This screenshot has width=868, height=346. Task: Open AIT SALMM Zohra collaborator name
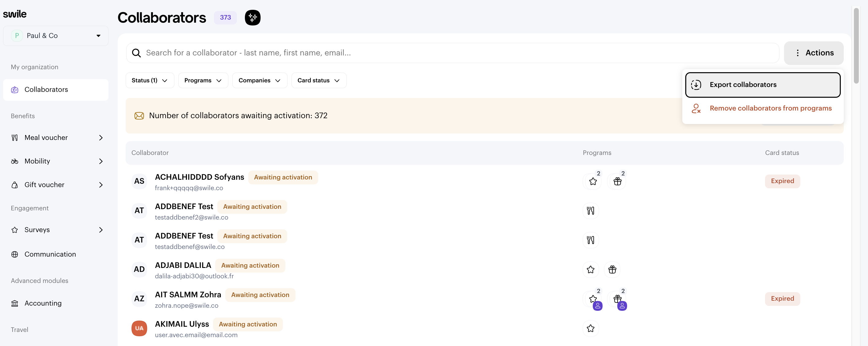coord(188,295)
